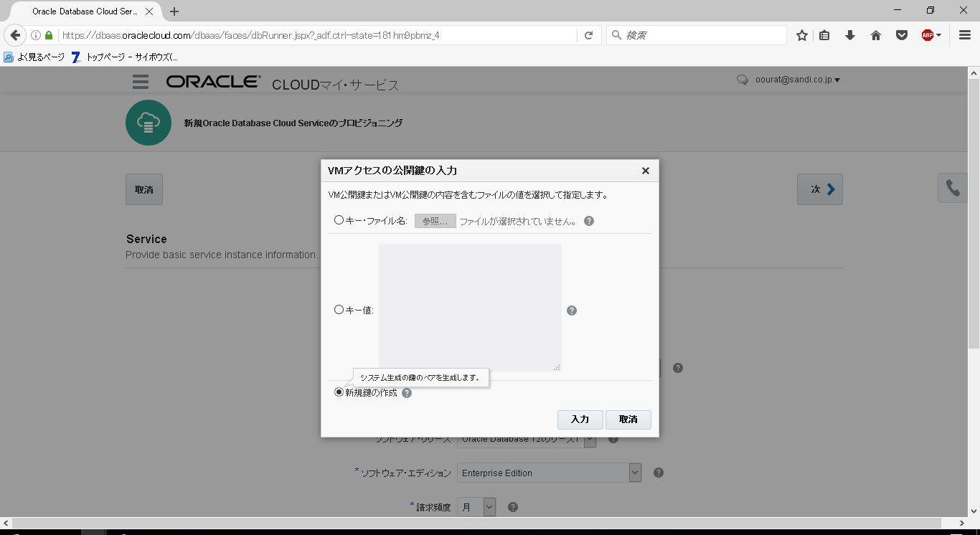Open the Firefox hamburger menu

(x=965, y=35)
